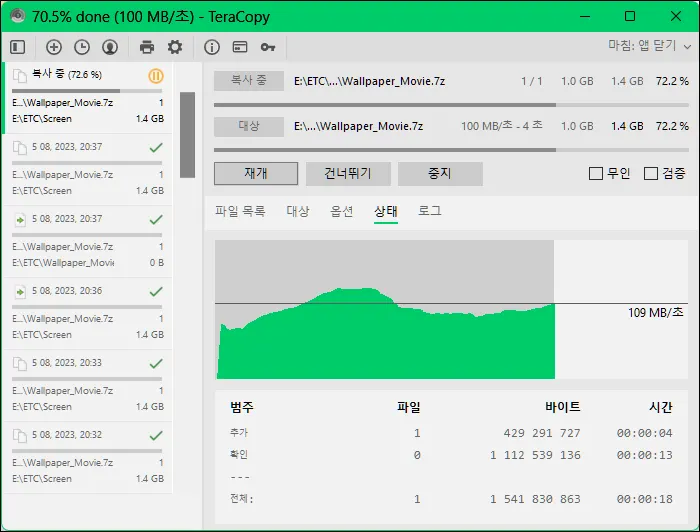Click TeraCopy app icon in title bar
Screen dimensions: 700x532
click(17, 16)
